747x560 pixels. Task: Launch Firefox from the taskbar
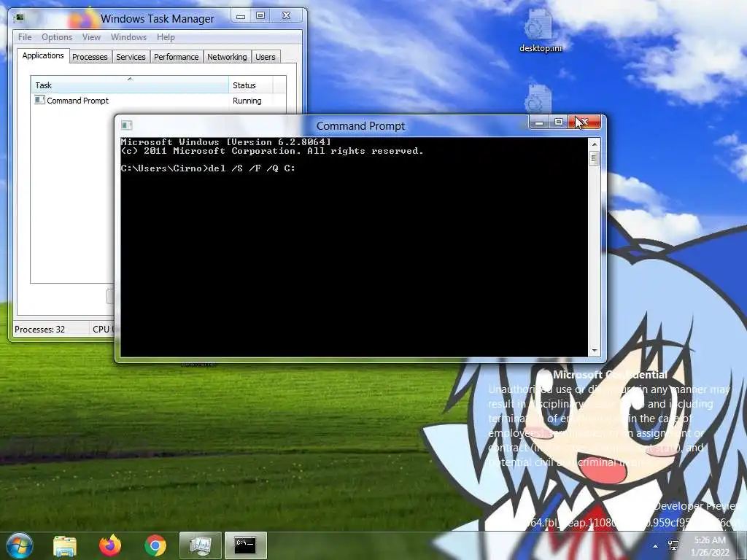coord(110,545)
